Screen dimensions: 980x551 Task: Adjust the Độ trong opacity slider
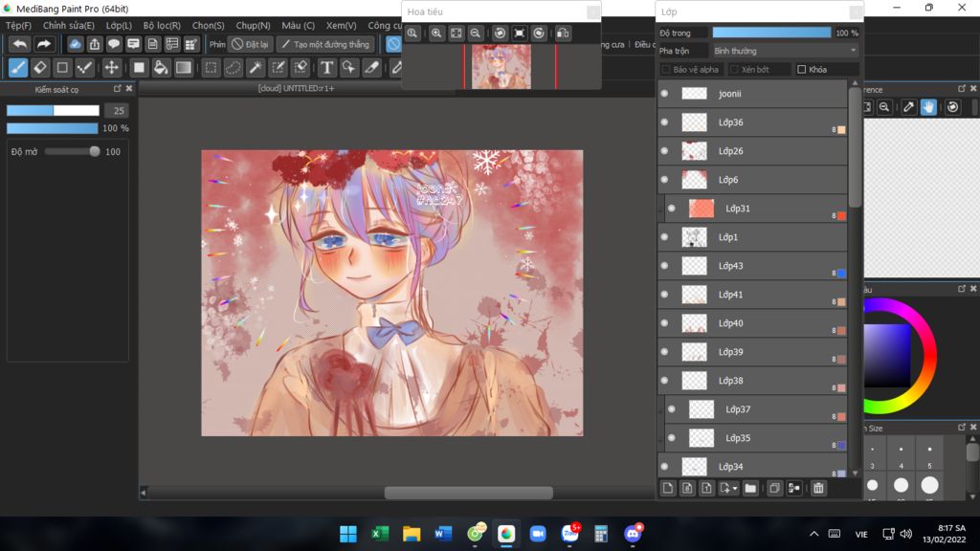(771, 33)
